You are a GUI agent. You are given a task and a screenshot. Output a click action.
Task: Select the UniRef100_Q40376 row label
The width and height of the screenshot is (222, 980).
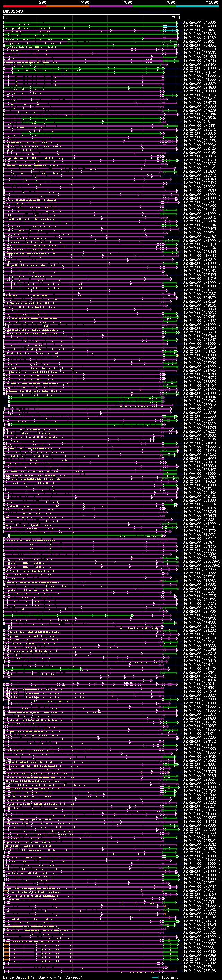199,156
